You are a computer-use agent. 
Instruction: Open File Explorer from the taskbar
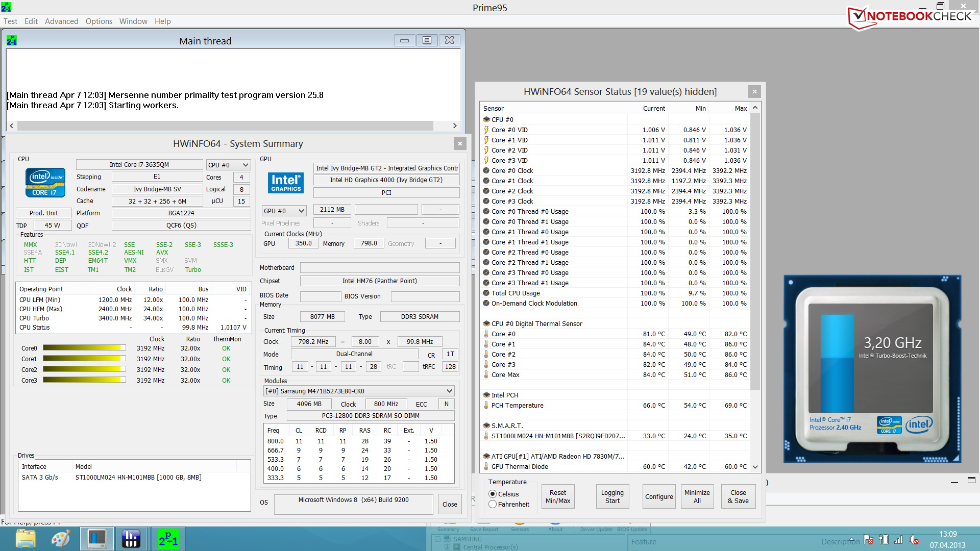(x=26, y=539)
